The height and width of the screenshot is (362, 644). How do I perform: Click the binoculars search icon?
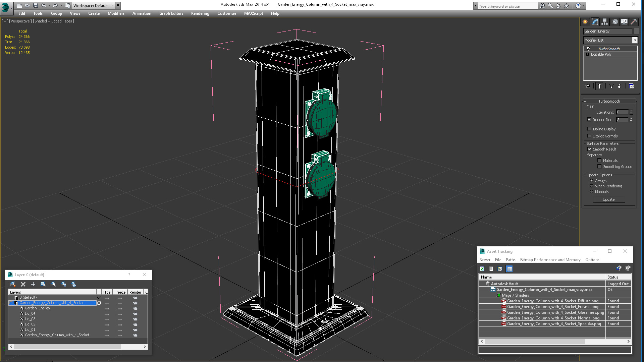(542, 6)
